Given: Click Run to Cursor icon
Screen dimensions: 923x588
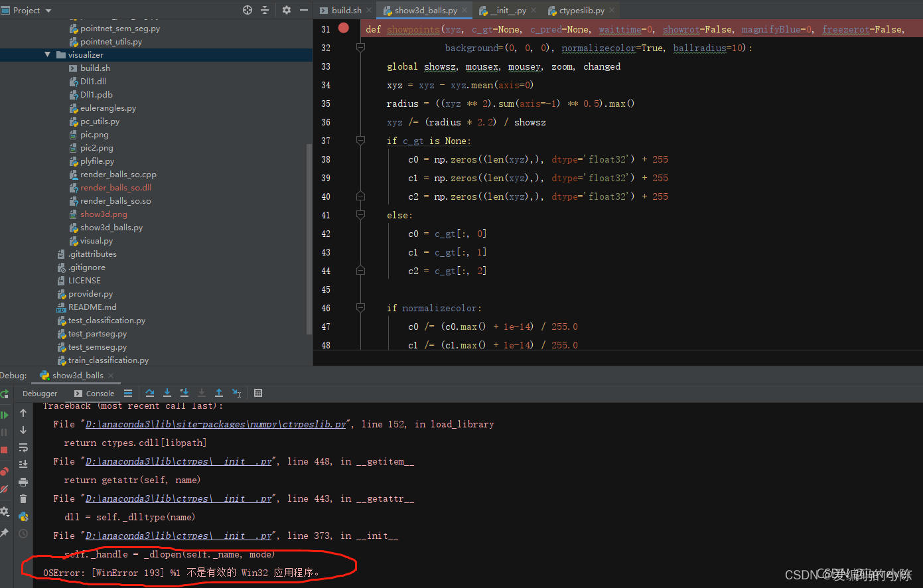Looking at the screenshot, I should [x=236, y=393].
